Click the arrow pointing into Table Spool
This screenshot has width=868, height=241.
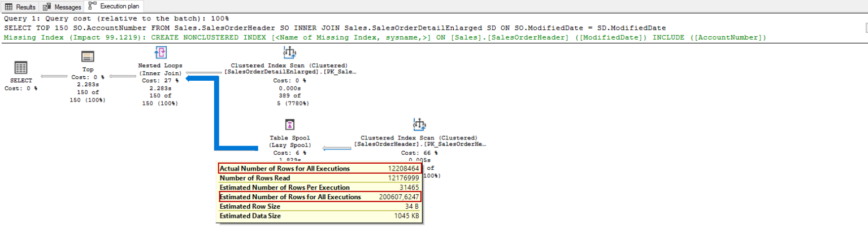[337, 148]
